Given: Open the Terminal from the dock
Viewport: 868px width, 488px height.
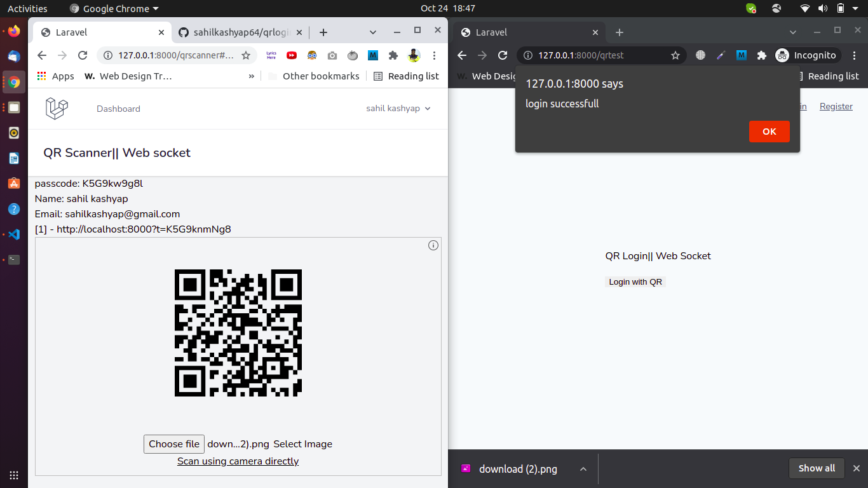Looking at the screenshot, I should point(14,259).
